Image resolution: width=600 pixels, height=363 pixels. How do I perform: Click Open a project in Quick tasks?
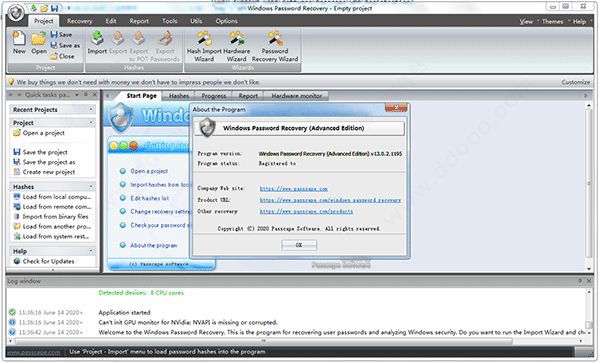click(x=39, y=133)
